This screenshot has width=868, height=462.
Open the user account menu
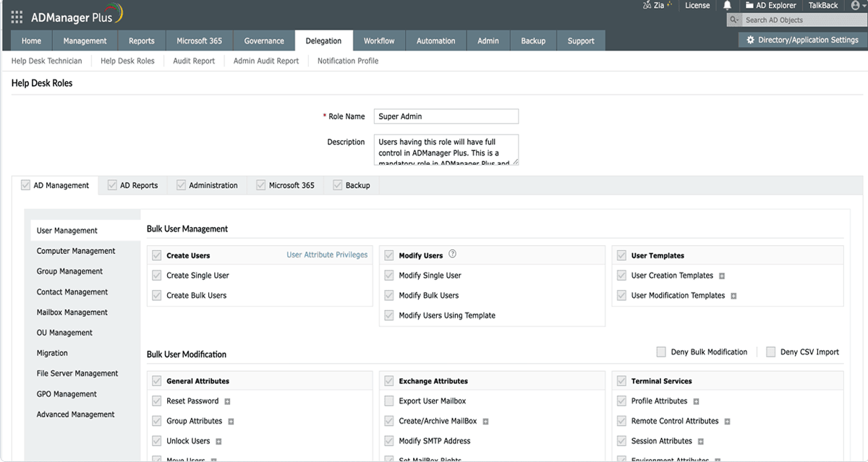coord(857,6)
